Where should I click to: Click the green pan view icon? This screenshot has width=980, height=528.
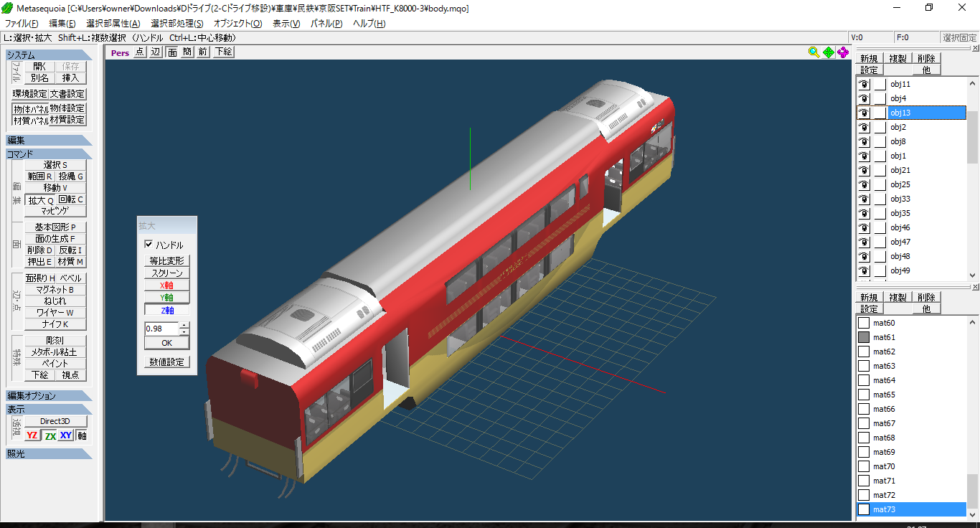click(x=829, y=52)
